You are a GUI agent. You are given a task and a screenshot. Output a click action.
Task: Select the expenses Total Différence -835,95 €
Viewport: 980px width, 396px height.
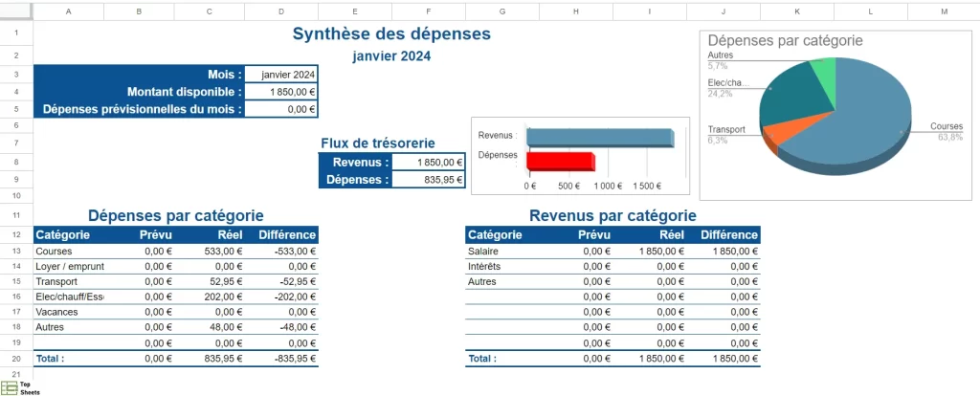click(x=282, y=359)
